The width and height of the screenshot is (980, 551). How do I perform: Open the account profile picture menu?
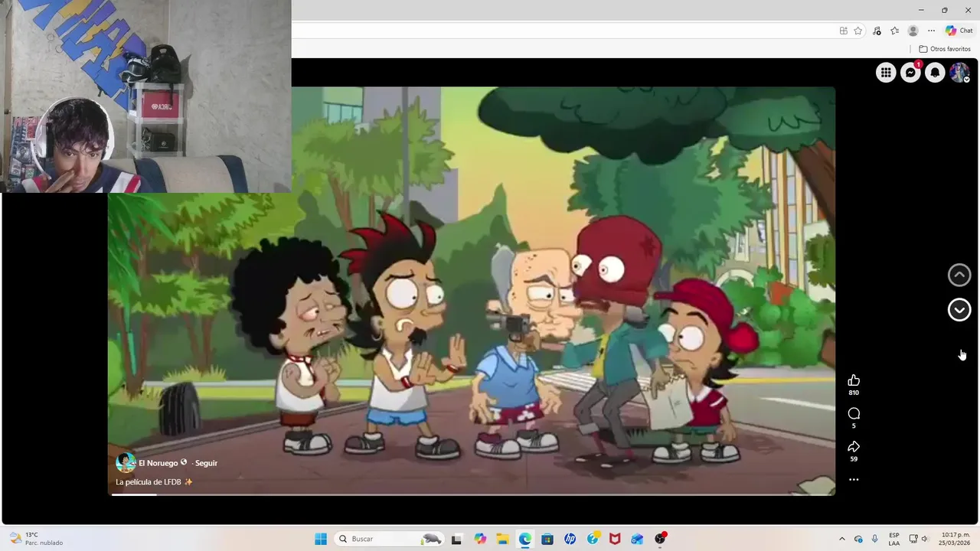click(959, 73)
